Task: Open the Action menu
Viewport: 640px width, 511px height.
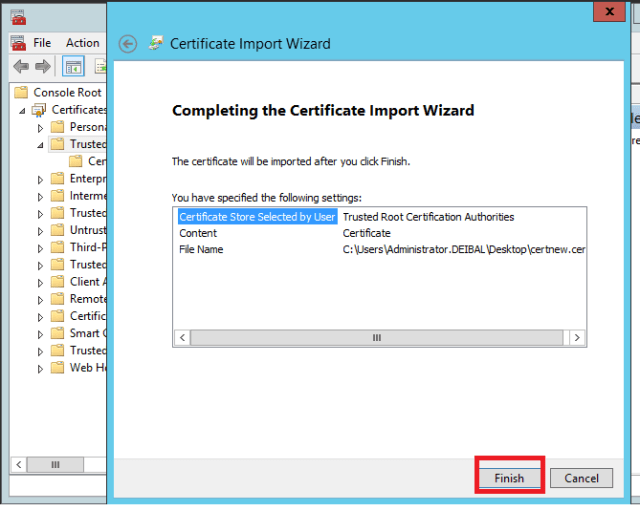Action: [82, 43]
